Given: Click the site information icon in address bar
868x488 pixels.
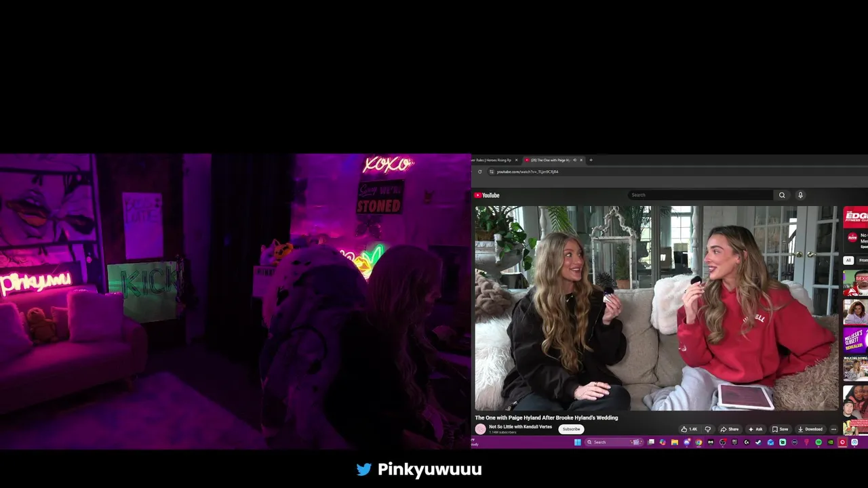Looking at the screenshot, I should [x=492, y=171].
